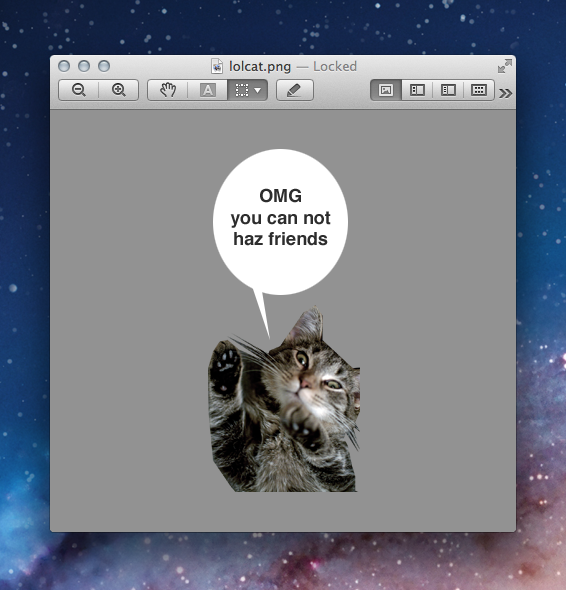Image resolution: width=566 pixels, height=590 pixels.
Task: Switch to Contact Sheet view
Action: click(479, 90)
